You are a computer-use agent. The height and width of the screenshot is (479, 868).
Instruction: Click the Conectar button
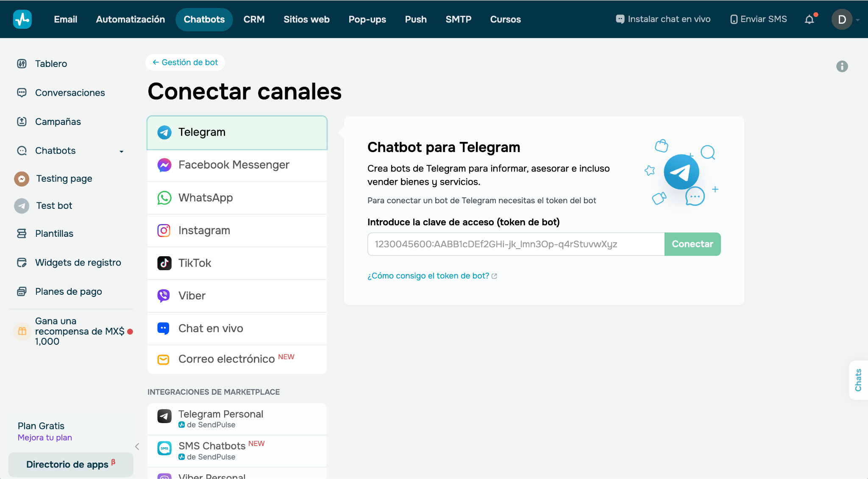coord(693,244)
